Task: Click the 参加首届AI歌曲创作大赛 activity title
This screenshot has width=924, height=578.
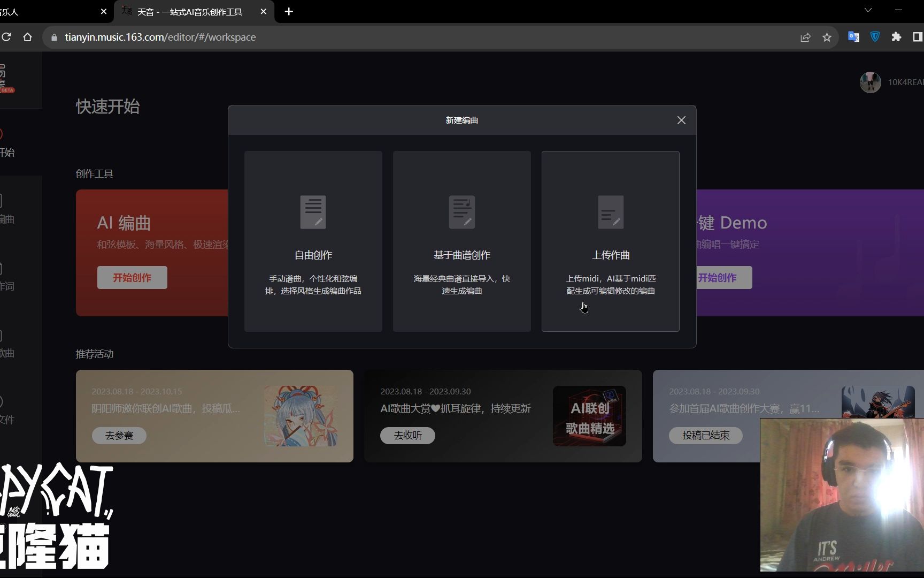Action: pos(744,408)
